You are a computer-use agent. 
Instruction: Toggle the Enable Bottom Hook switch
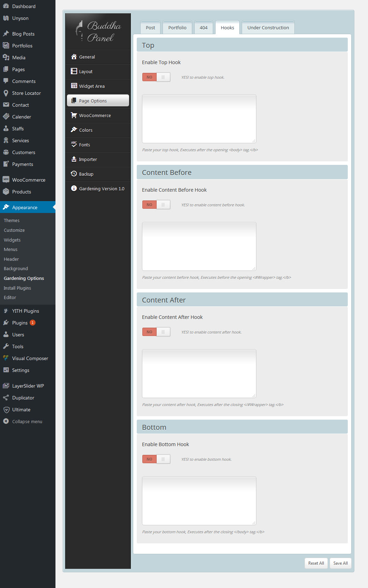(156, 459)
